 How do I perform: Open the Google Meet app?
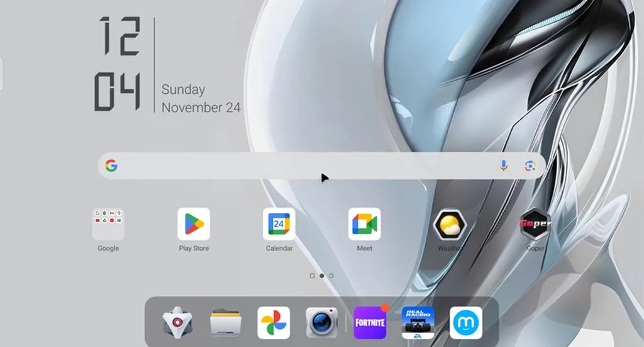tap(365, 224)
